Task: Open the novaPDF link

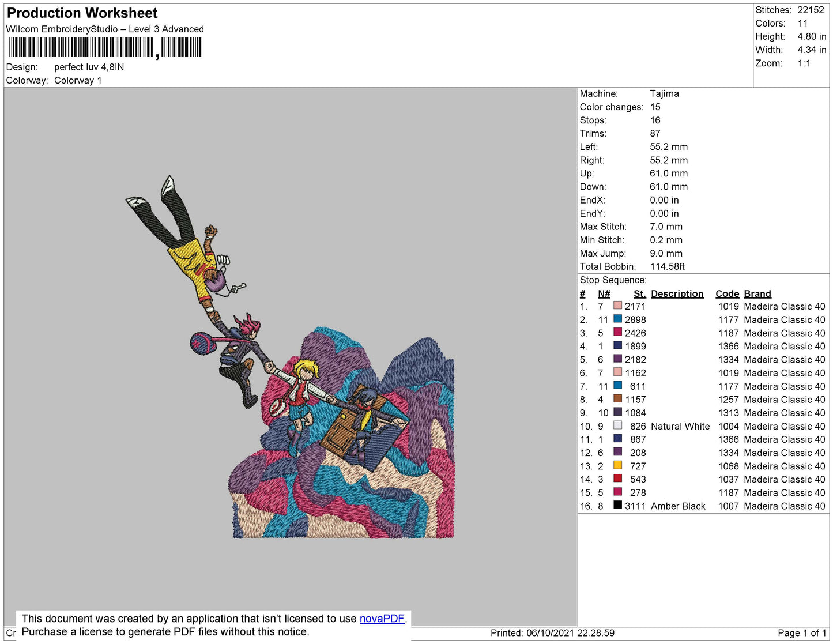Action: coord(382,619)
